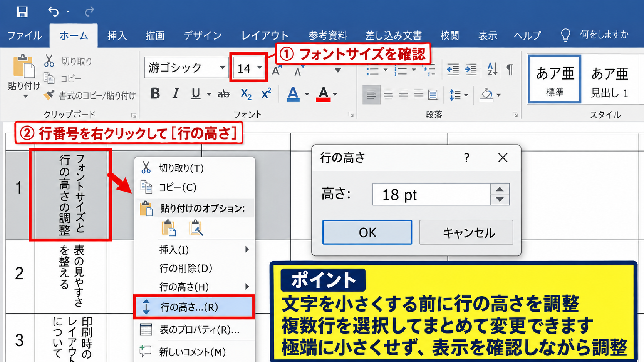Image resolution: width=644 pixels, height=362 pixels.
Task: Open the underline style dropdown arrow
Action: tap(209, 94)
